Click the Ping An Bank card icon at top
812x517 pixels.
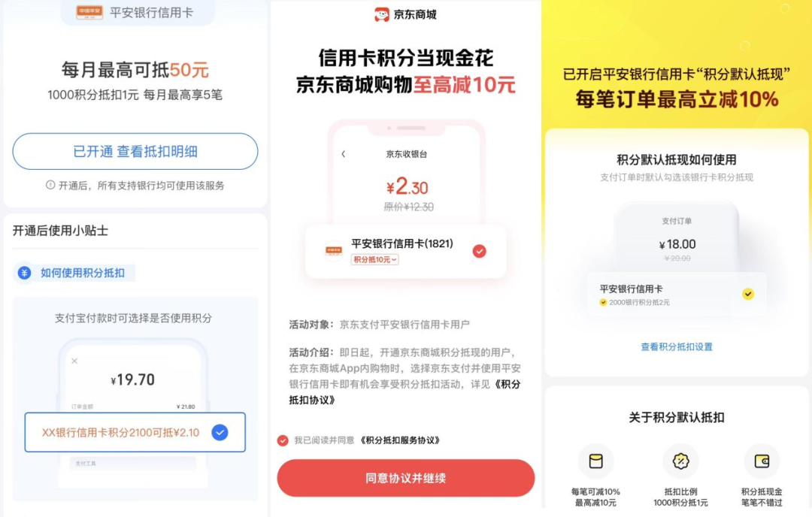pos(89,12)
